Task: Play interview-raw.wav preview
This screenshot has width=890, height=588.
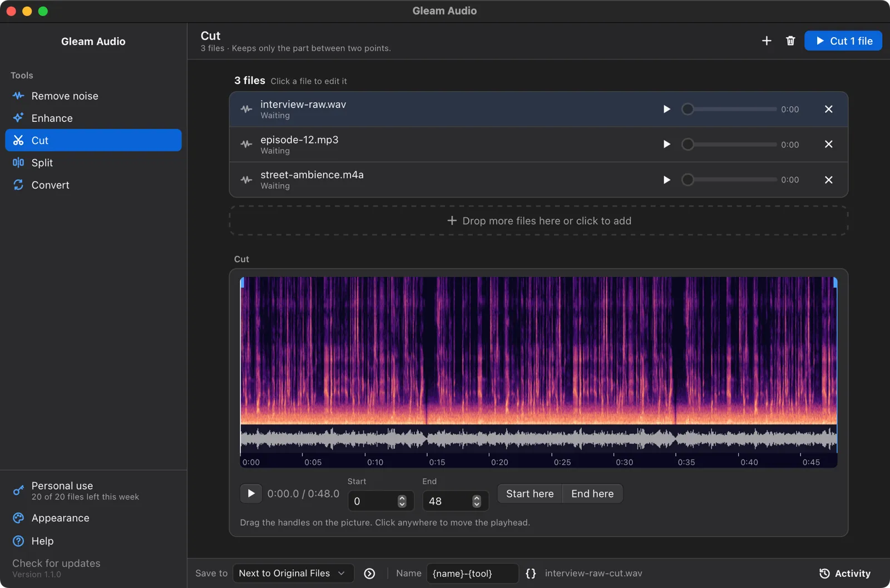Action: pyautogui.click(x=666, y=109)
